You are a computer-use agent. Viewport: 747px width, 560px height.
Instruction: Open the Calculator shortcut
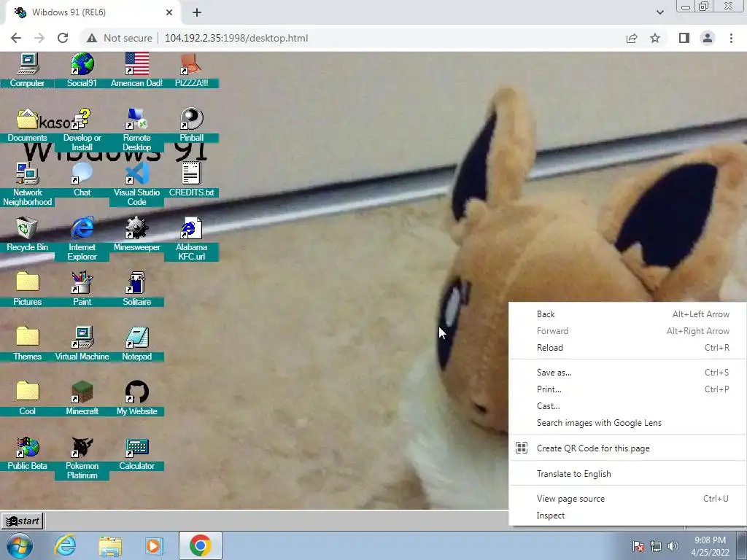click(136, 447)
